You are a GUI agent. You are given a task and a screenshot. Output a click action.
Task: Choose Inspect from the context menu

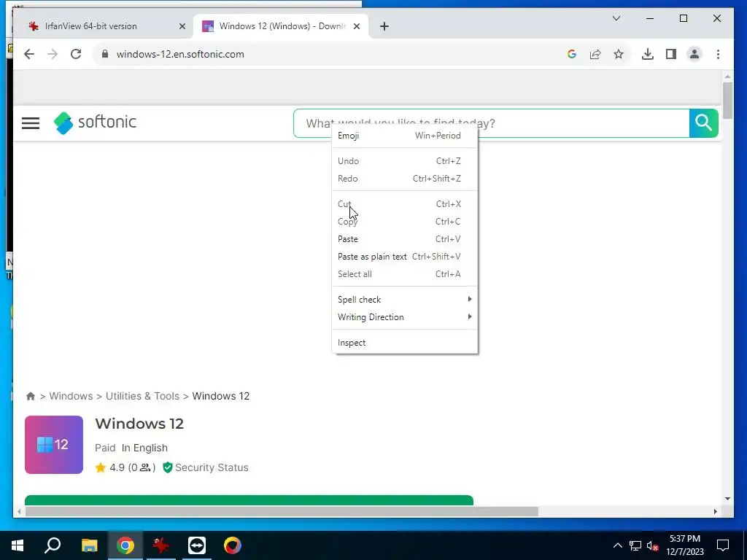click(404, 343)
